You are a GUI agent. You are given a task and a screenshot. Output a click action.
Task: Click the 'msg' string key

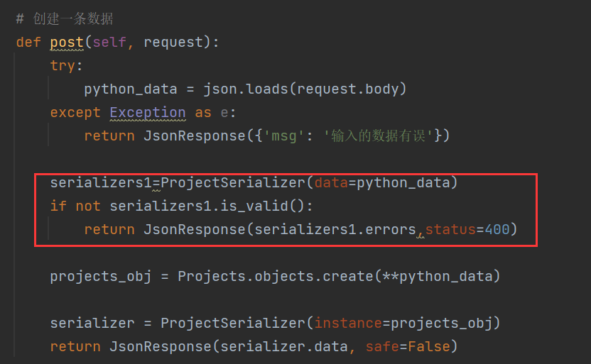point(284,136)
